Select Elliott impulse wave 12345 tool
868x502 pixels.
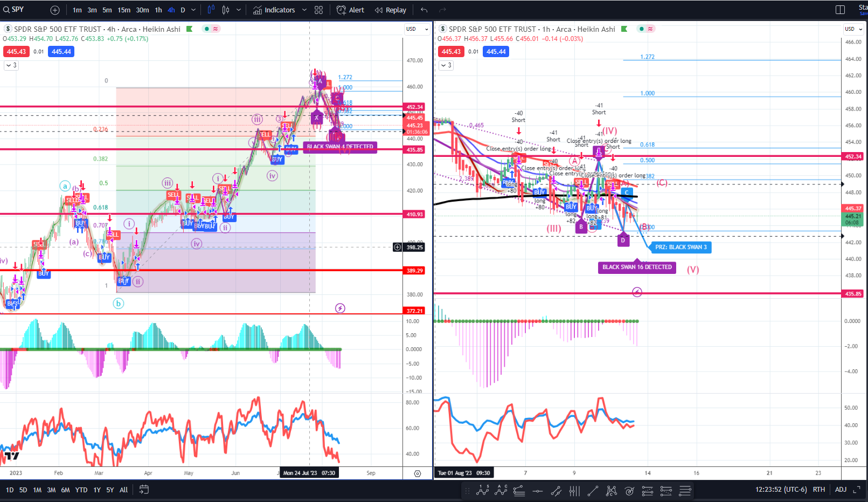pyautogui.click(x=483, y=491)
